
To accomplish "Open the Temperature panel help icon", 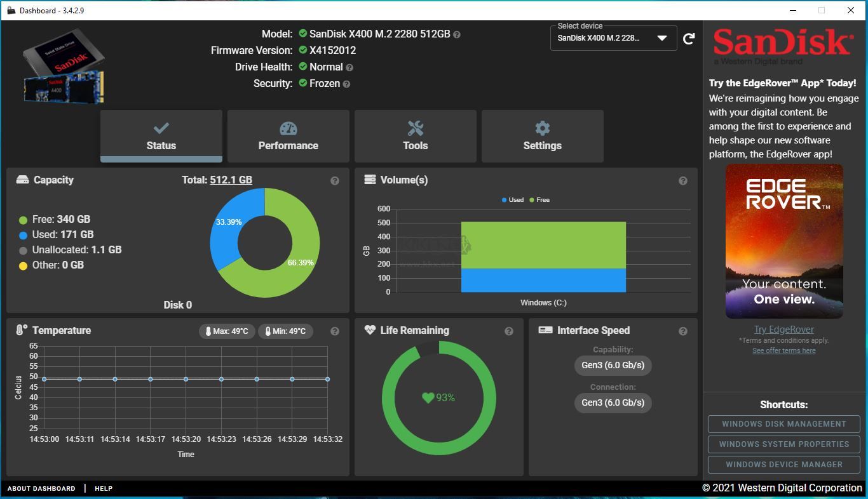I will (335, 331).
